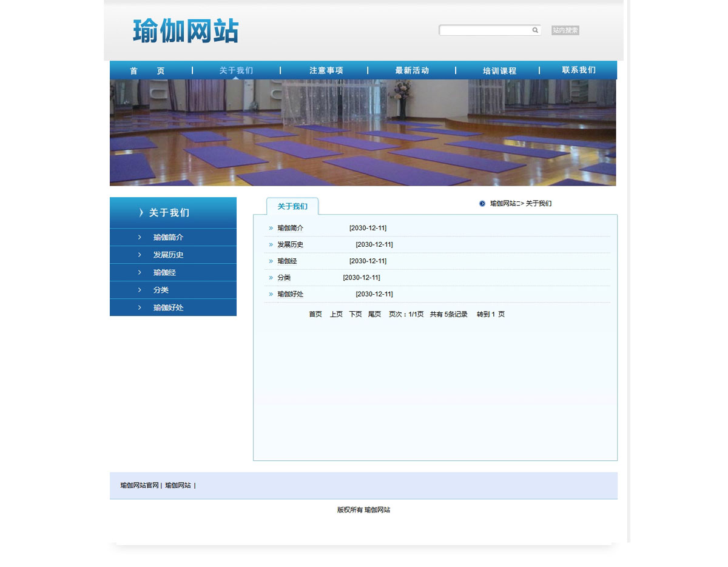Open article 发展历史 in the list

tap(290, 244)
